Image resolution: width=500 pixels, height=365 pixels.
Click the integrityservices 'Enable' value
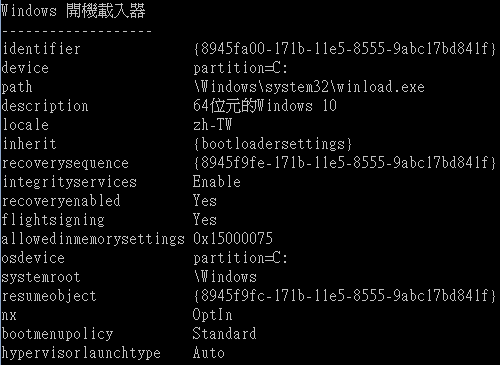[217, 182]
